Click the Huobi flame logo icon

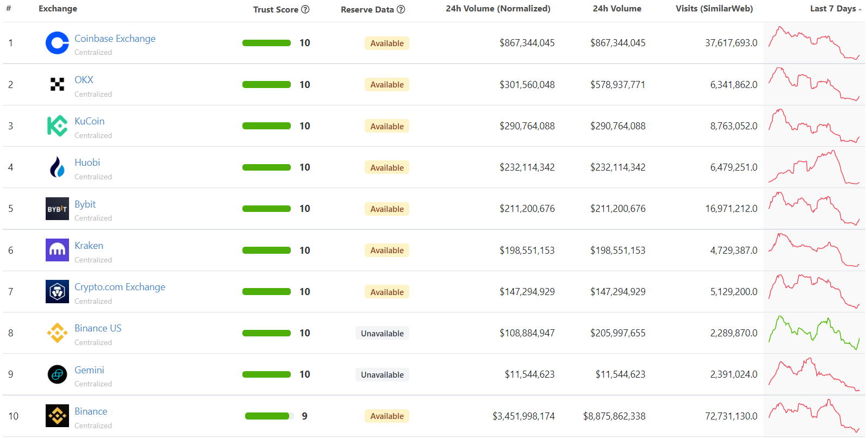coord(57,167)
